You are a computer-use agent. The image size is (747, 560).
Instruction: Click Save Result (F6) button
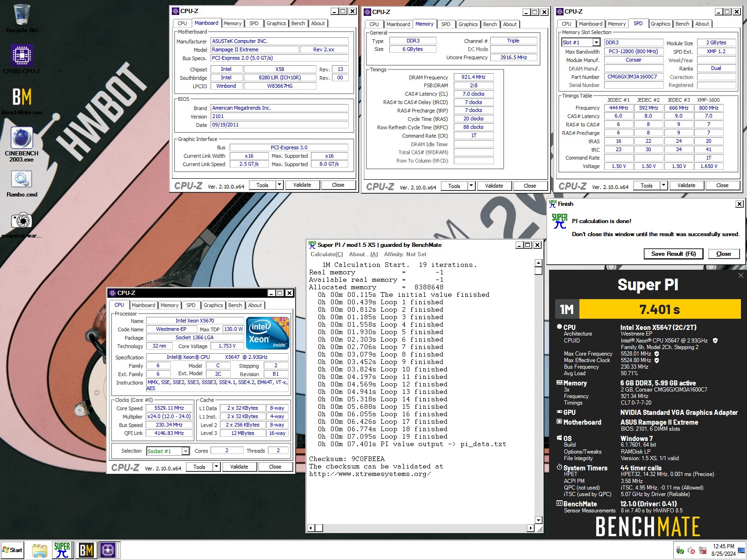tap(673, 254)
